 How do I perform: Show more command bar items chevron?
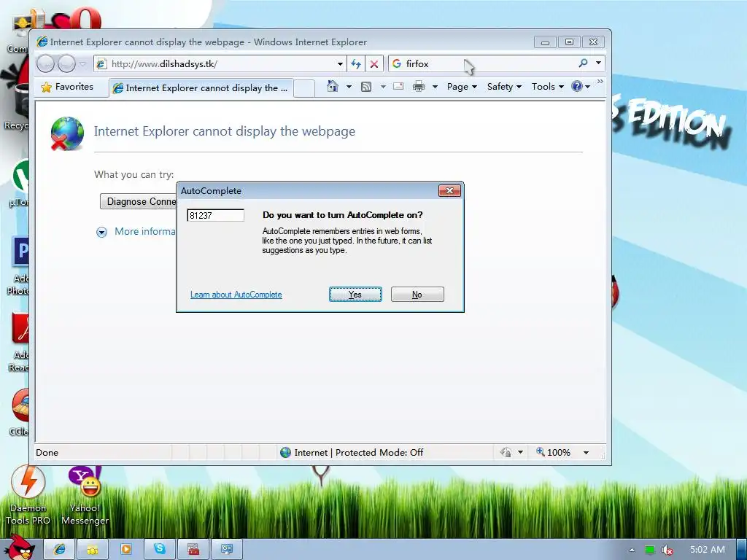pyautogui.click(x=600, y=82)
